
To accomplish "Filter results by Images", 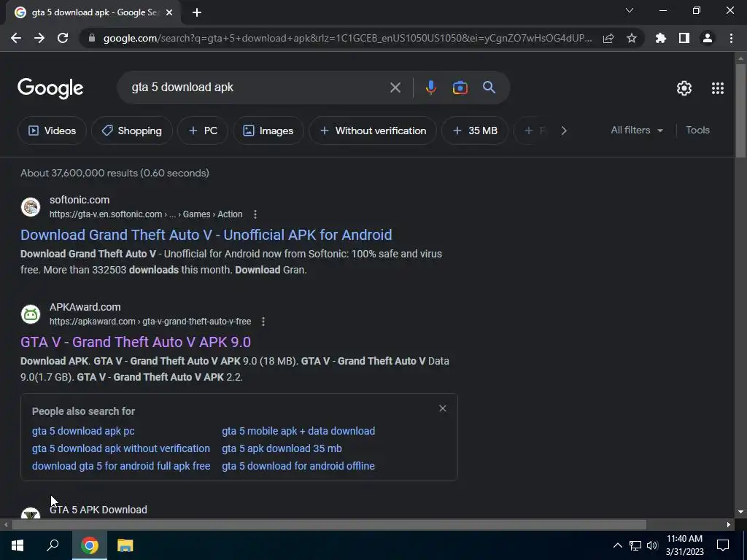I will click(x=268, y=131).
